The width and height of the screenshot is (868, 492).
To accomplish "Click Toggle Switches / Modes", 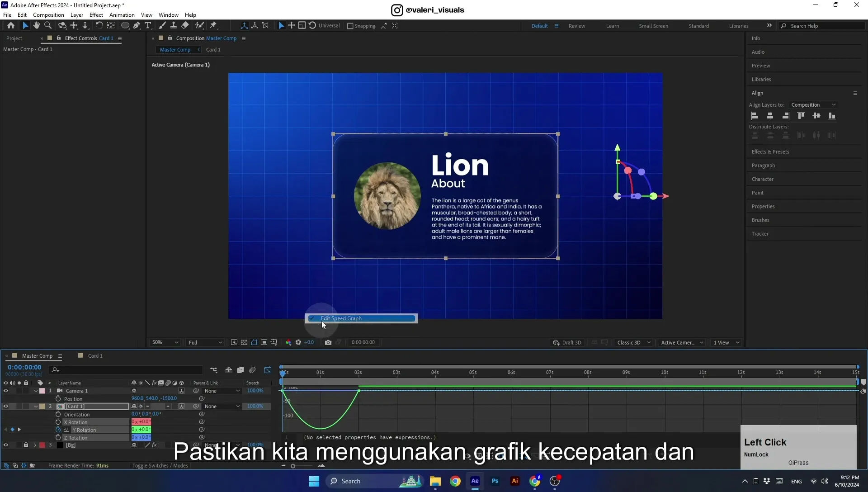I will coord(160,465).
